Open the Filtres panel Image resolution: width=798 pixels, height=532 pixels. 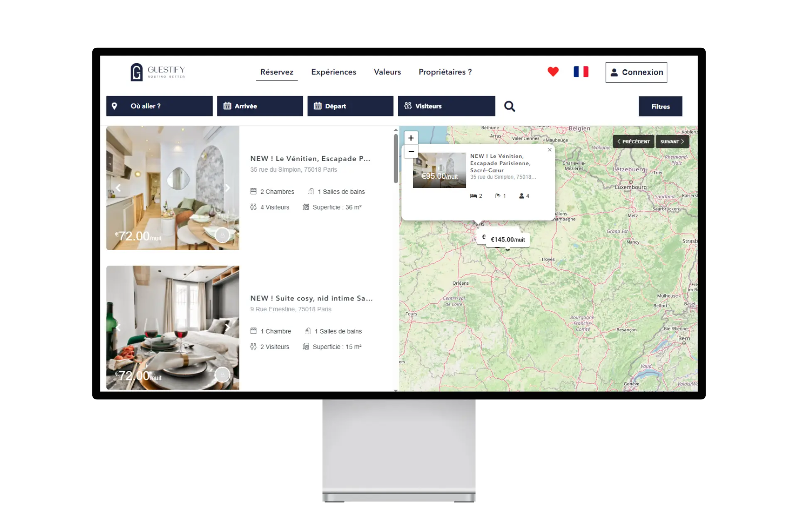coord(660,106)
